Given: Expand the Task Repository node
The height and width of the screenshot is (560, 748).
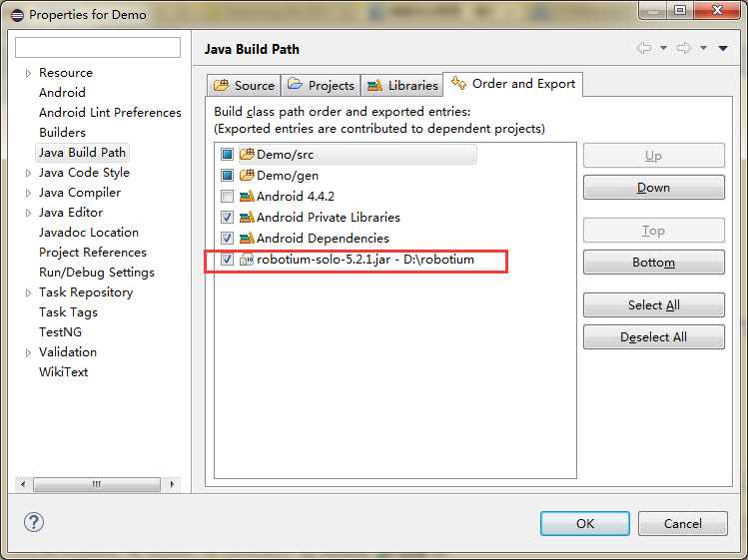Looking at the screenshot, I should coord(28,292).
